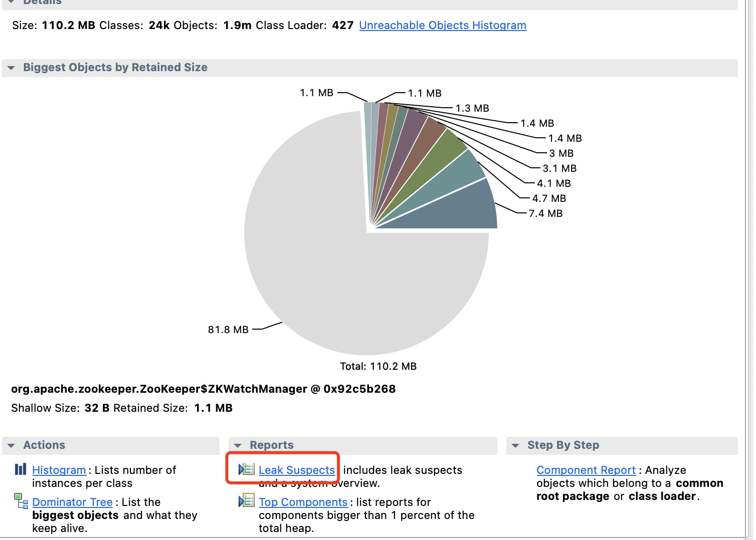The image size is (756, 540).
Task: Click the 3 MB pie label
Action: coord(561,153)
